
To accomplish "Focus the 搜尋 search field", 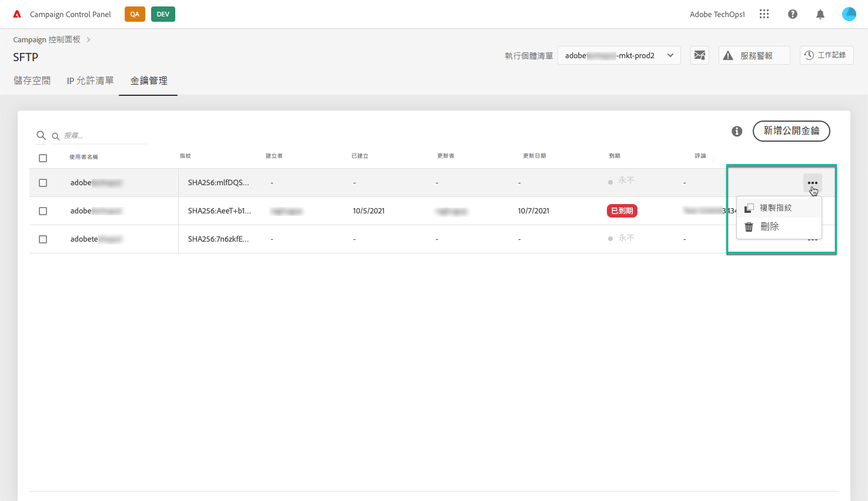I will pyautogui.click(x=99, y=136).
